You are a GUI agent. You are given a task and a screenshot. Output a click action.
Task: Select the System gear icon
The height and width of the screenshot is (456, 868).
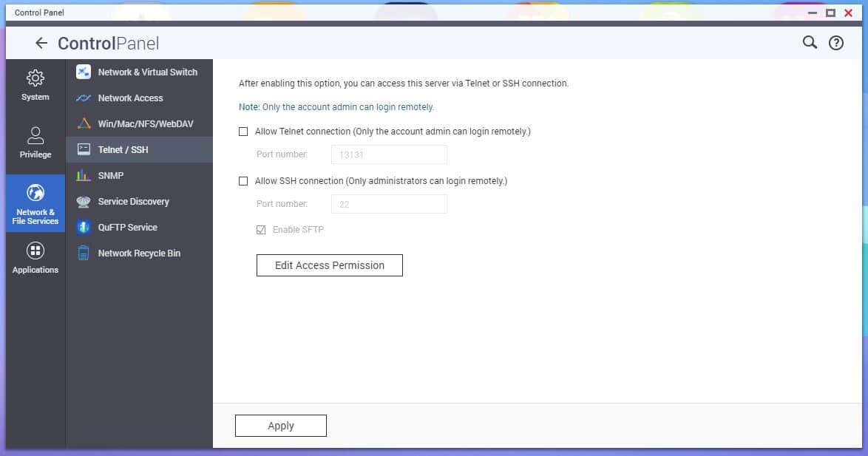(x=35, y=78)
